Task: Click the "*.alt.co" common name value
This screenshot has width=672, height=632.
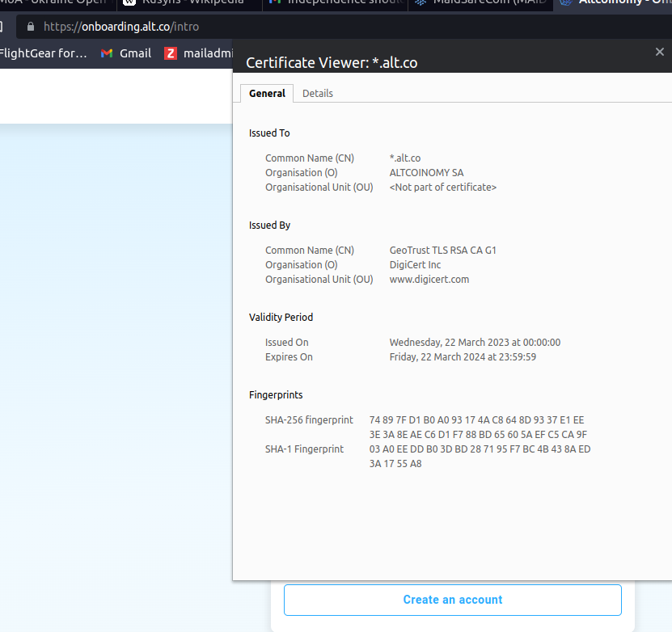Action: pos(405,158)
